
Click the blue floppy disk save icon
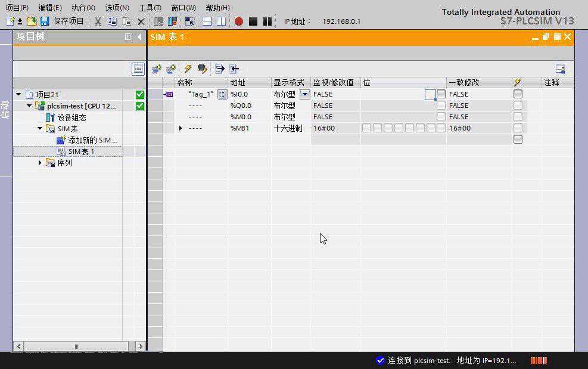pos(45,21)
